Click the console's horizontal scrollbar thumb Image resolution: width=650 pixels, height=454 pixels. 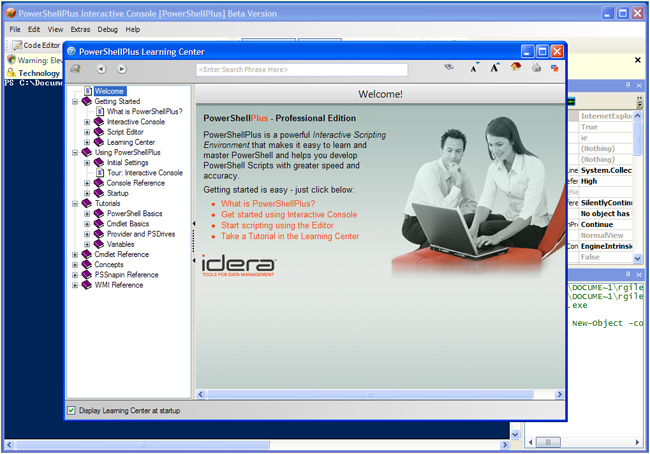coord(142,445)
